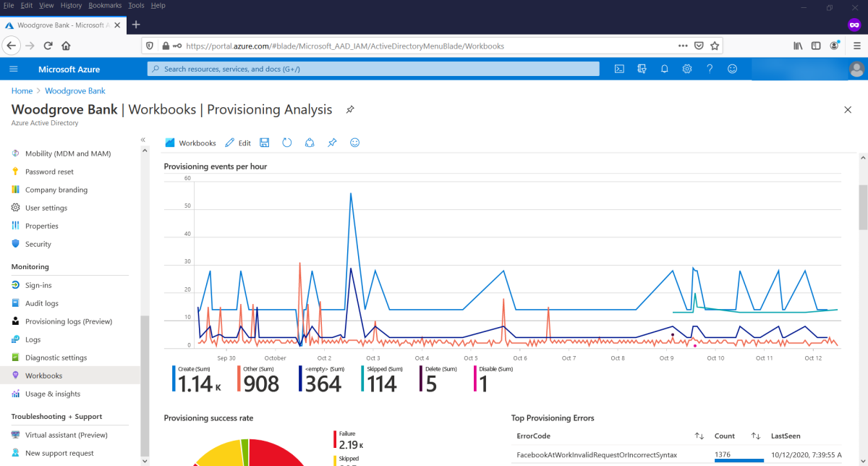Edit the workbook
The image size is (868, 466).
[238, 143]
